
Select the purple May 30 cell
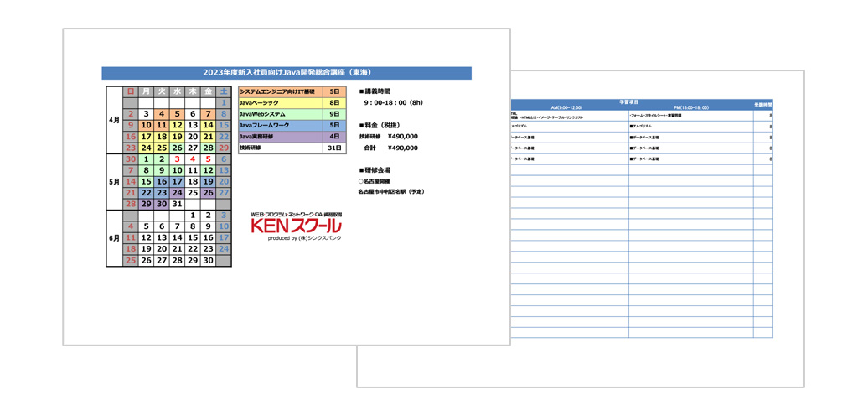click(x=162, y=204)
